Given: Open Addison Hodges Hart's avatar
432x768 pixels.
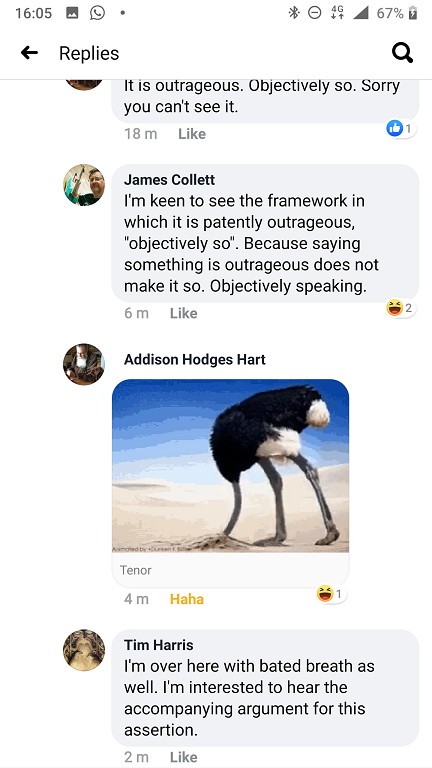Looking at the screenshot, I should click(x=84, y=364).
